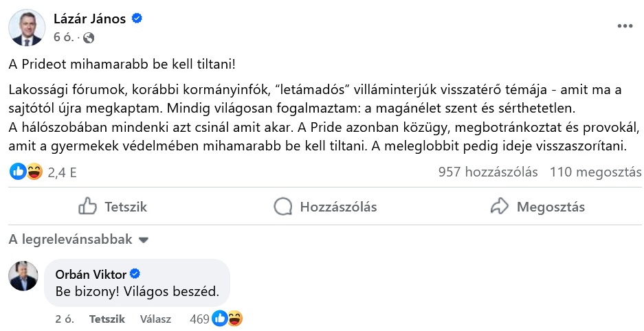The width and height of the screenshot is (644, 331).
Task: Share the post via Megosztás button
Action: (537, 207)
